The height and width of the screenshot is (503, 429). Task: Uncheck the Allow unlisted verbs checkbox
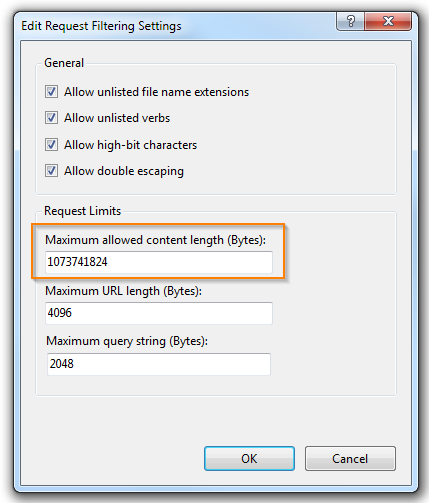click(x=51, y=118)
